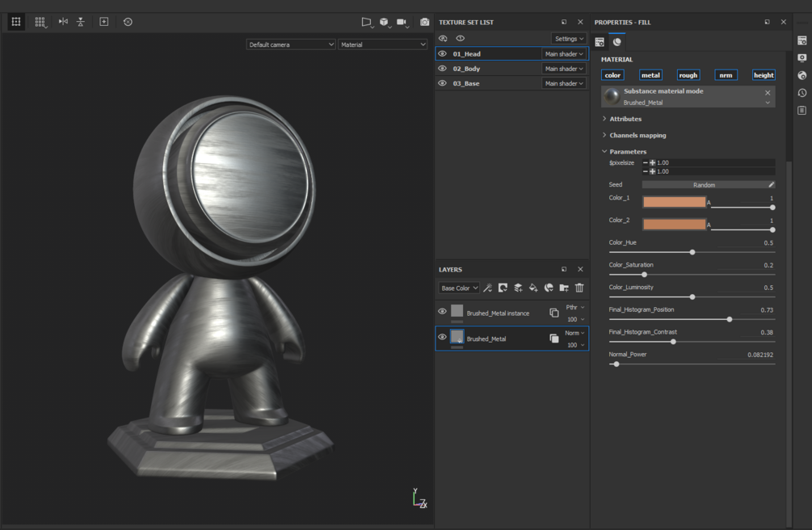Open the Texture Set List Settings dropdown
Viewport: 812px width, 530px height.
click(x=569, y=39)
